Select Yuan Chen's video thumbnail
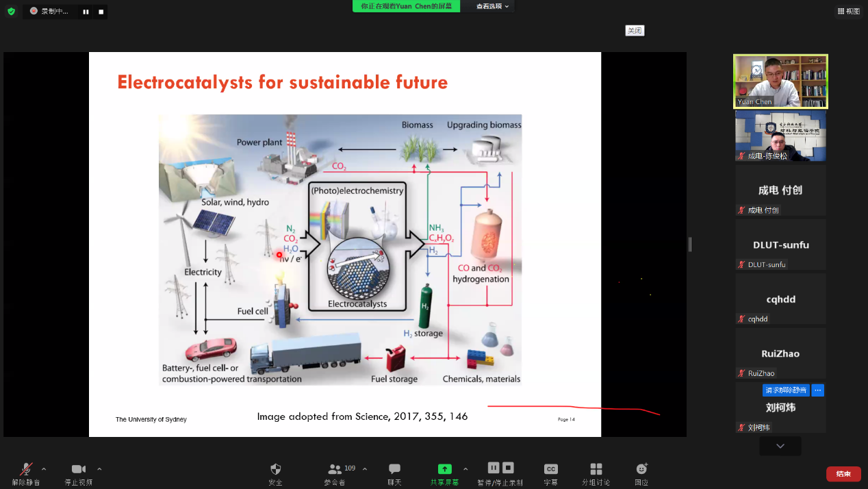The image size is (868, 489). (780, 81)
